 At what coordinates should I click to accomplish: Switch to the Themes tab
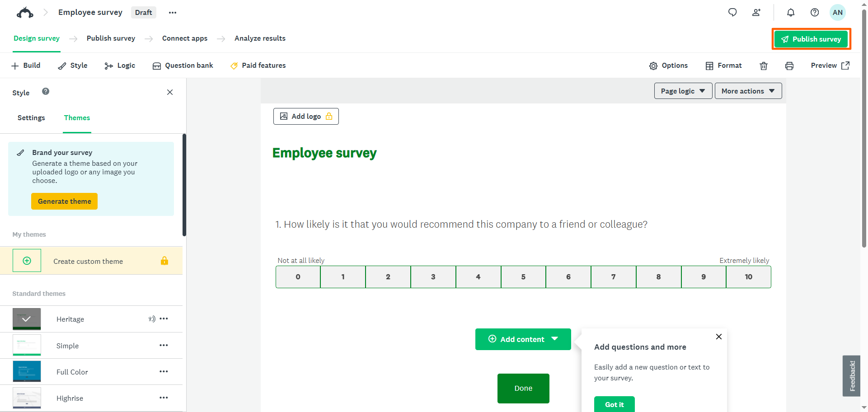pos(77,118)
